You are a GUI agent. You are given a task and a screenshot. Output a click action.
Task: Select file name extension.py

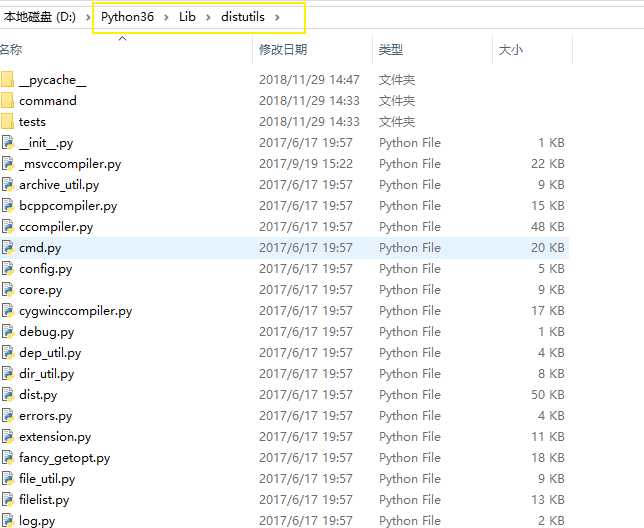point(55,436)
